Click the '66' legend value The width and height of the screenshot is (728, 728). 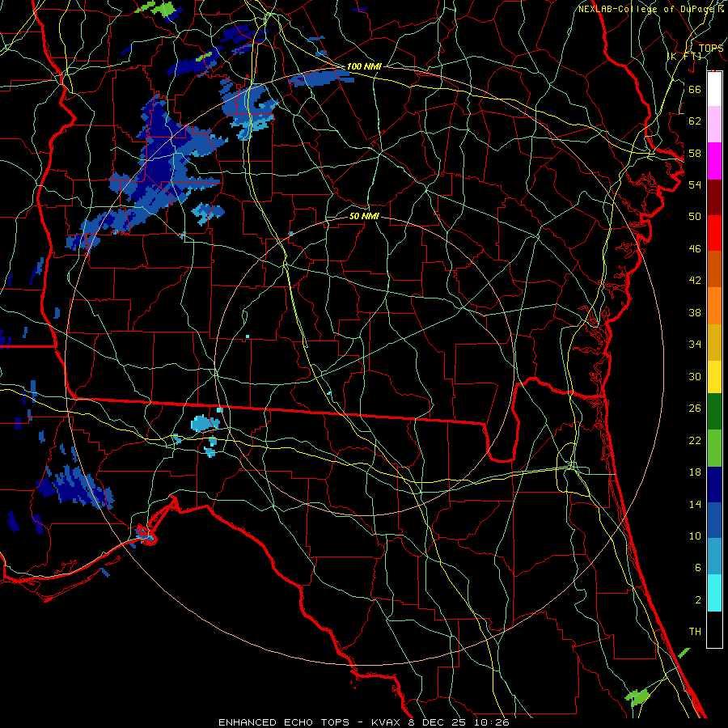pos(695,89)
